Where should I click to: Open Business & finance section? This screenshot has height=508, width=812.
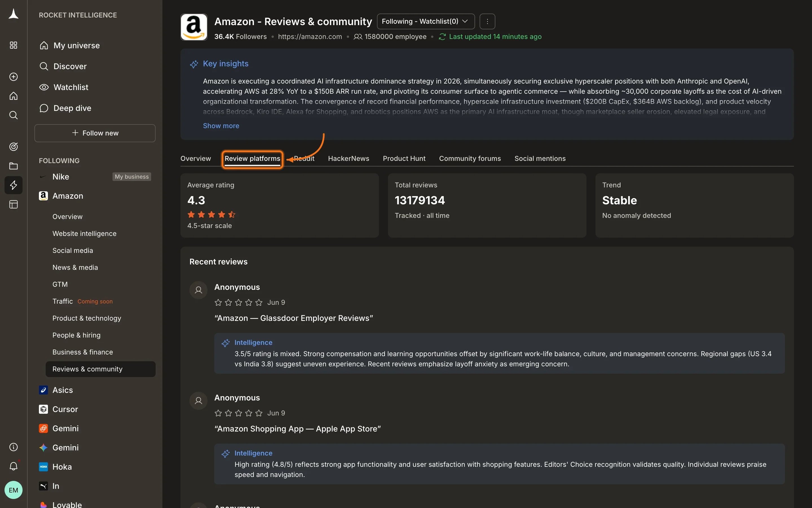(83, 352)
